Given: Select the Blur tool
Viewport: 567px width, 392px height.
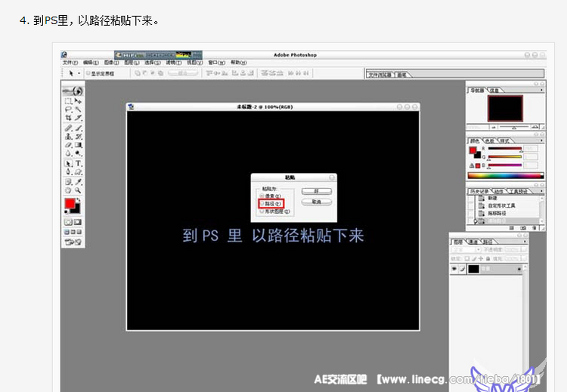Looking at the screenshot, I should coord(68,153).
